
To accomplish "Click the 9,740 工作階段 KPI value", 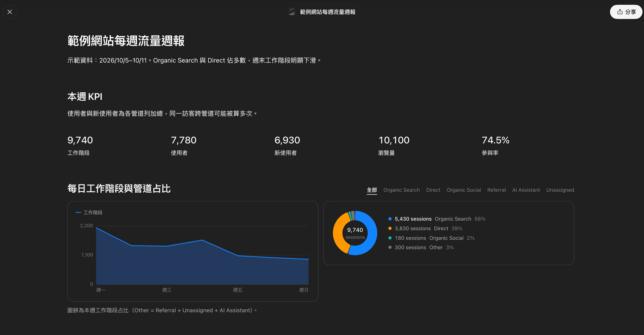I will coord(80,140).
